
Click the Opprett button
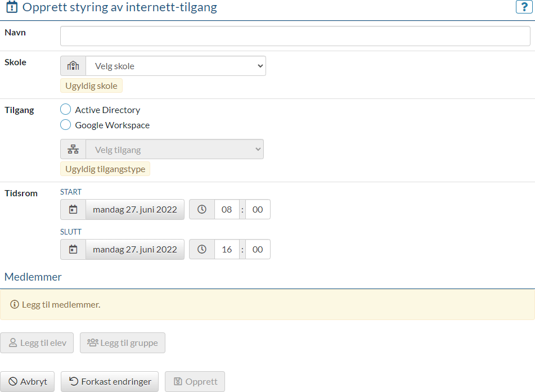[x=195, y=381]
